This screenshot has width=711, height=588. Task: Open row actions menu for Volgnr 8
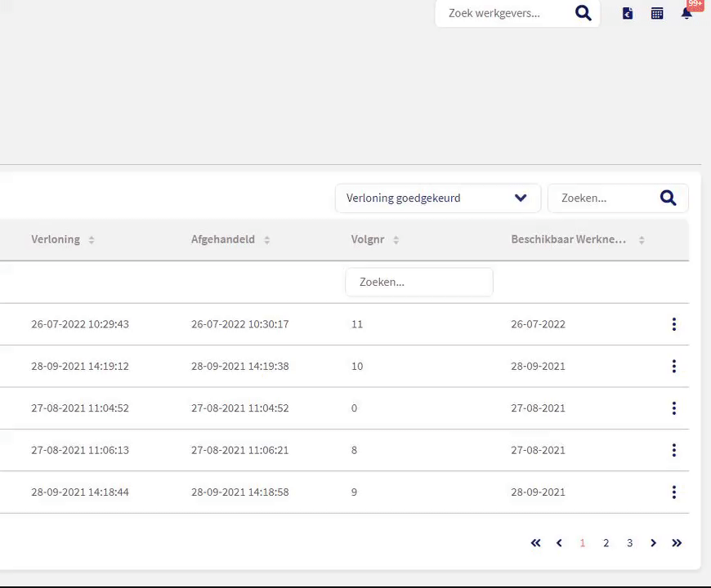(673, 450)
